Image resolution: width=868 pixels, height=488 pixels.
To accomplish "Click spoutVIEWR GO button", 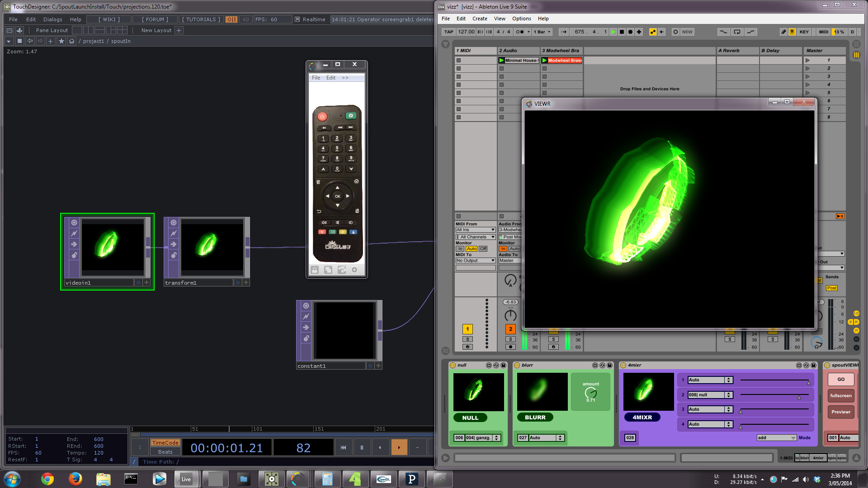I will coord(841,380).
